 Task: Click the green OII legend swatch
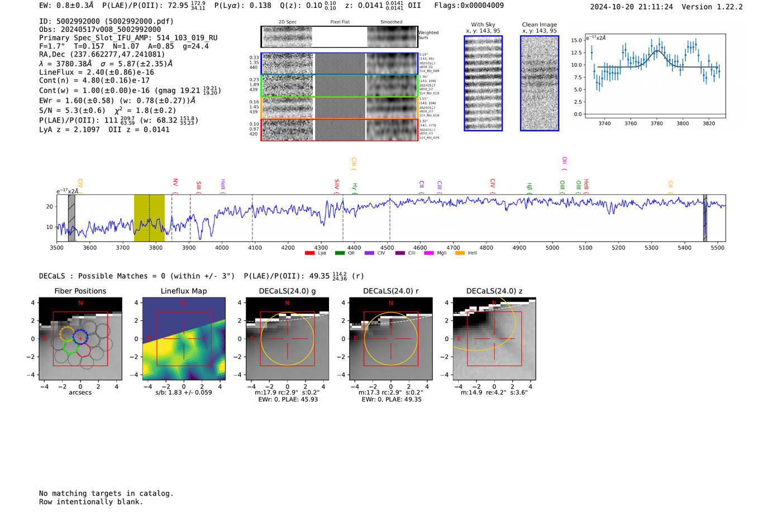(340, 253)
